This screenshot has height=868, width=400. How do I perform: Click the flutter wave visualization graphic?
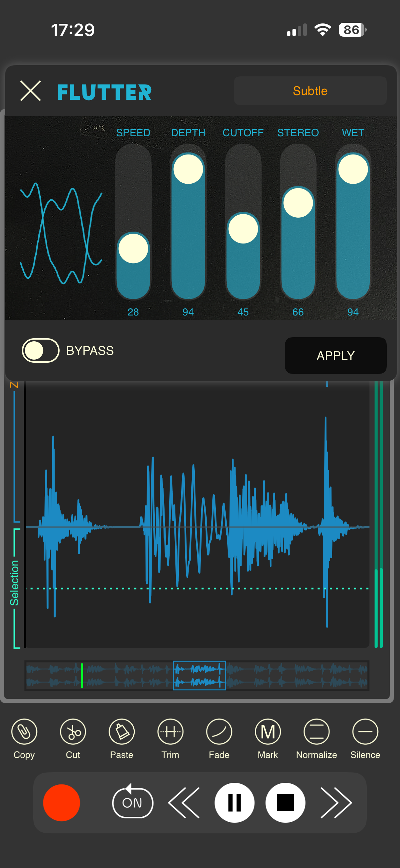point(61,233)
